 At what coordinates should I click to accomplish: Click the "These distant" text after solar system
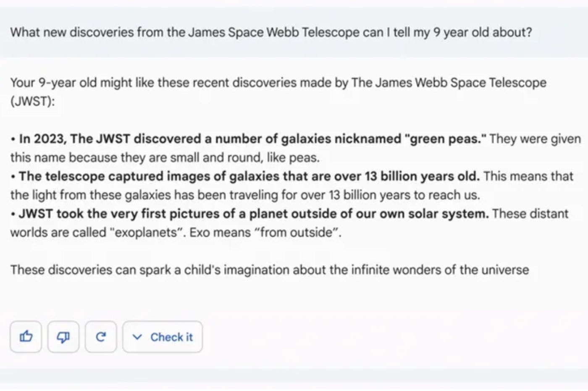[530, 214]
